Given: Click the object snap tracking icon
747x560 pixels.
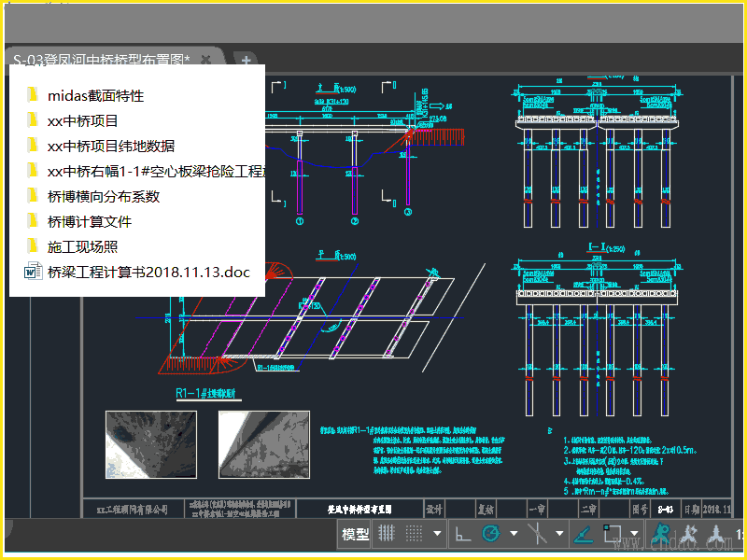Looking at the screenshot, I should (583, 534).
